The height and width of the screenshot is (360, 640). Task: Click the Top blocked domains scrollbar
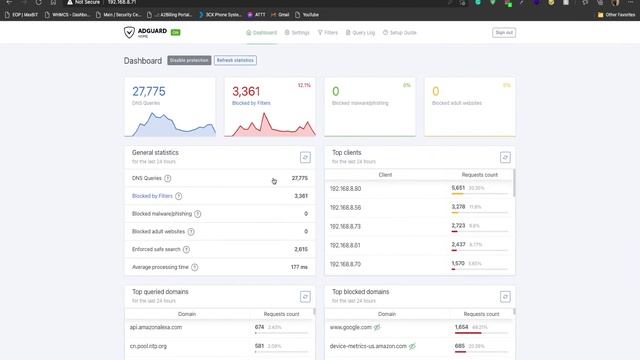click(514, 311)
